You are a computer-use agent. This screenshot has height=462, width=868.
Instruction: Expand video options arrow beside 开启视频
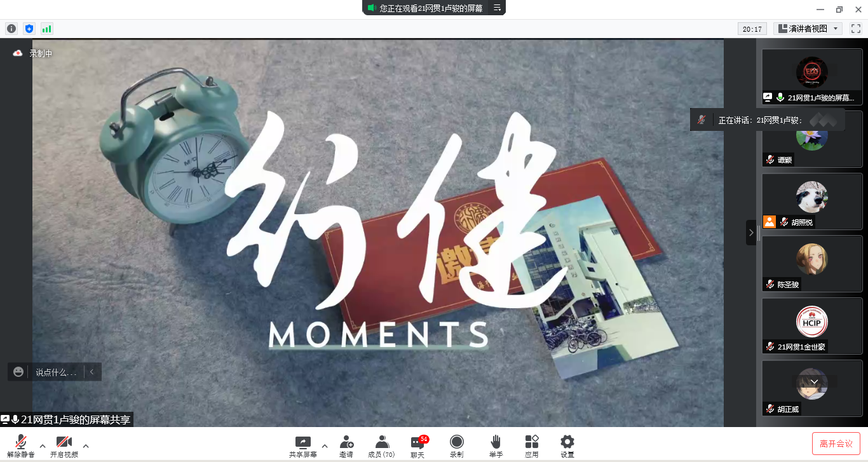pos(86,445)
